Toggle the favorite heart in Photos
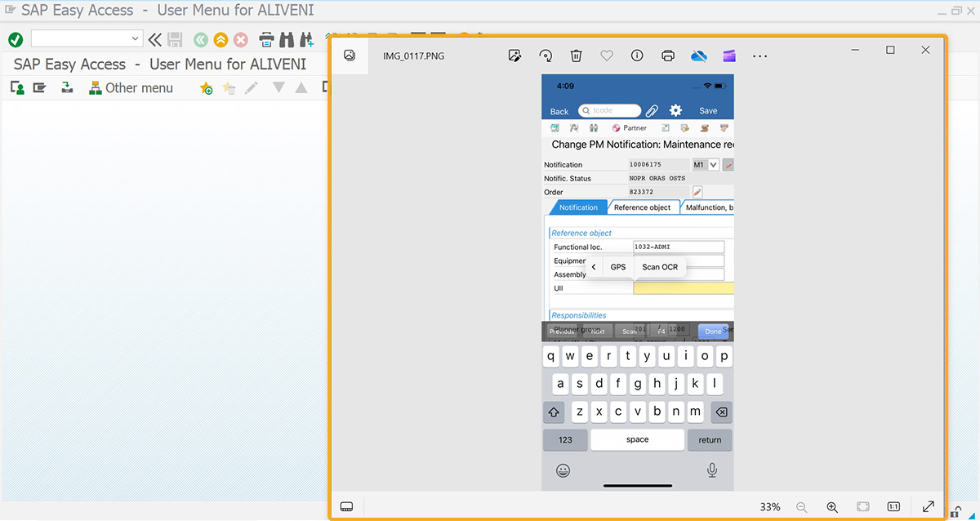980x521 pixels. pos(607,56)
